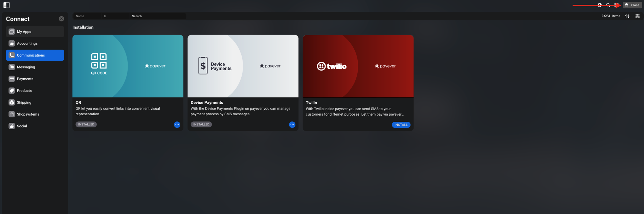The width and height of the screenshot is (644, 214).
Task: Open the Device Payments app thumbnail
Action: coord(243,66)
